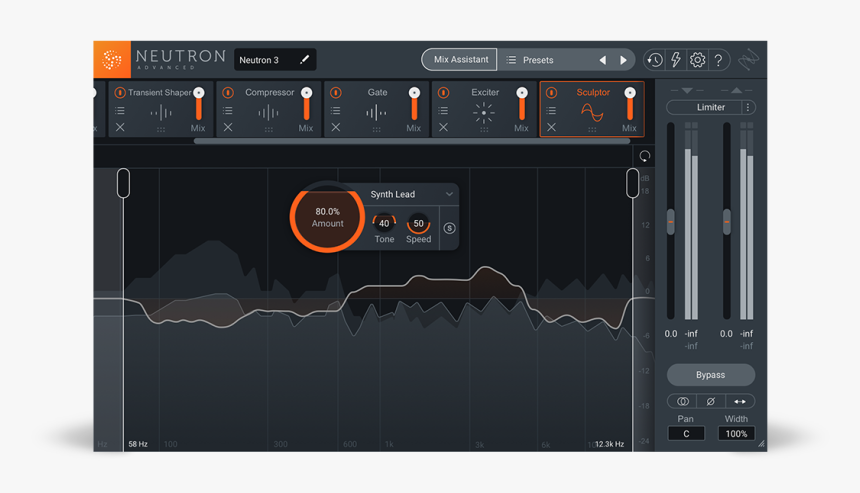Remove the Gate module
Image resolution: width=860 pixels, height=493 pixels.
(336, 127)
